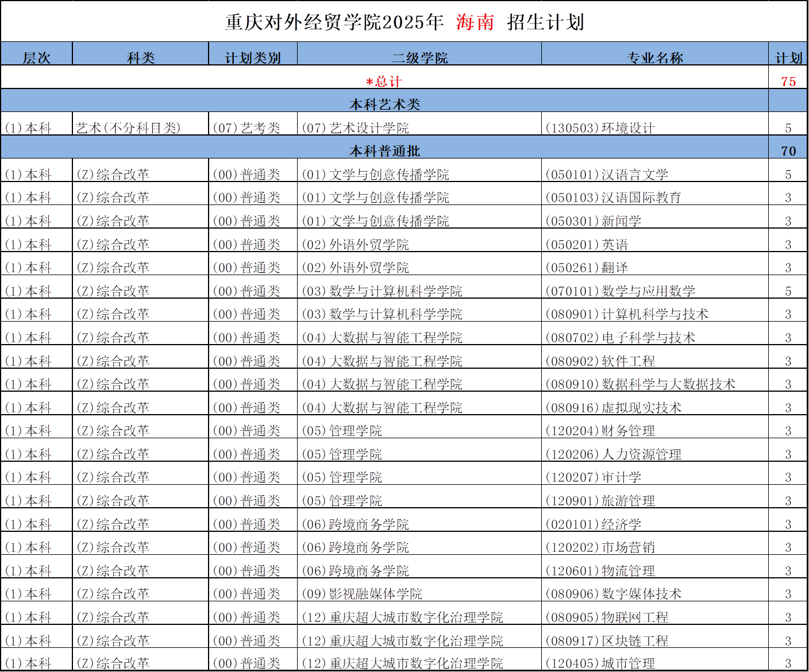Click the 本科普通批 section row

coord(384,150)
